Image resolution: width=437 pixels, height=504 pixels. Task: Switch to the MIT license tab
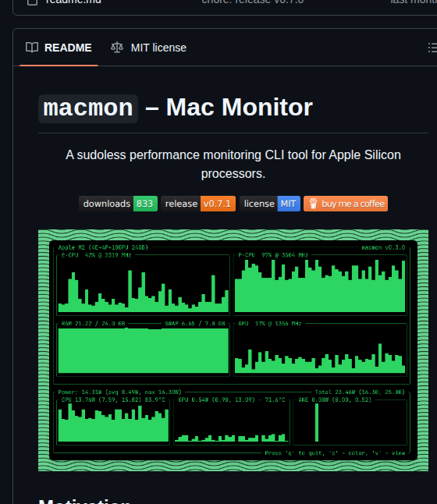(x=148, y=48)
